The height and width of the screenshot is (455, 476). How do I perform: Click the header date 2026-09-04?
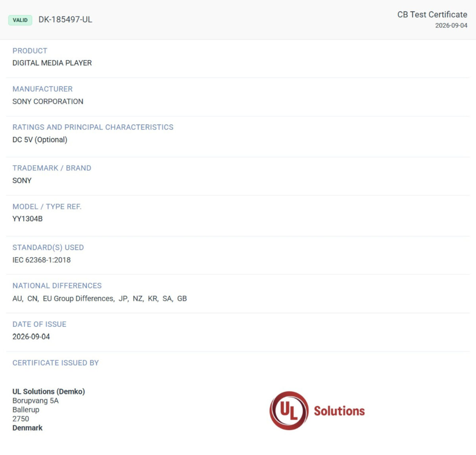pyautogui.click(x=451, y=25)
